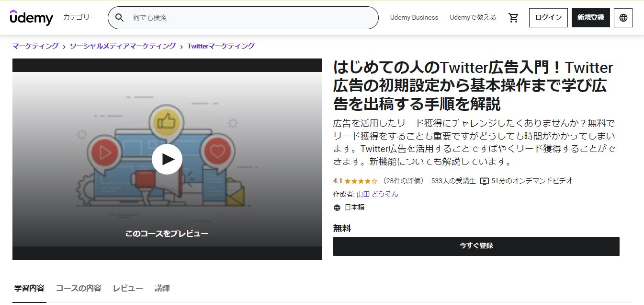
Task: Go to Twitterマーケティング breadcrumb
Action: coord(221,46)
